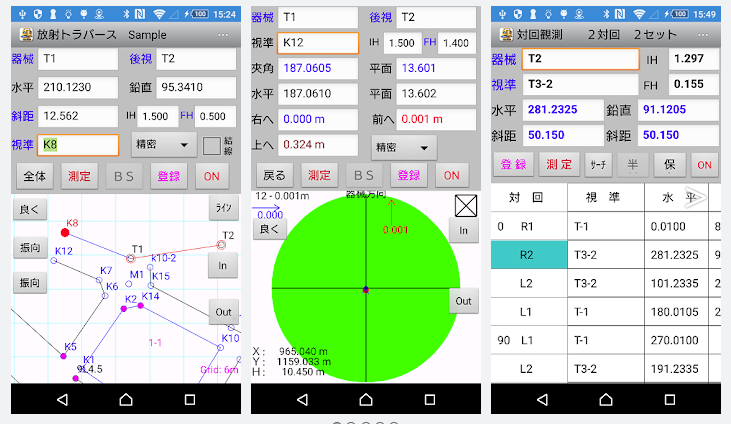
Task: Tap the ﾗｲﾝ button on the map
Action: coord(223,208)
